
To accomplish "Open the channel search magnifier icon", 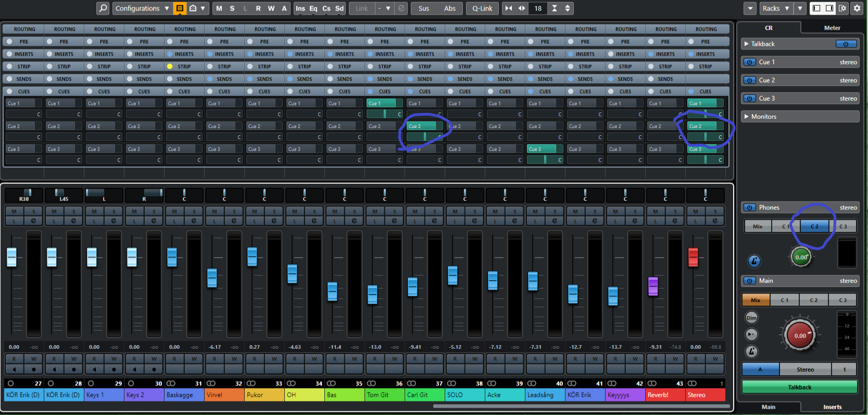I will tap(103, 8).
